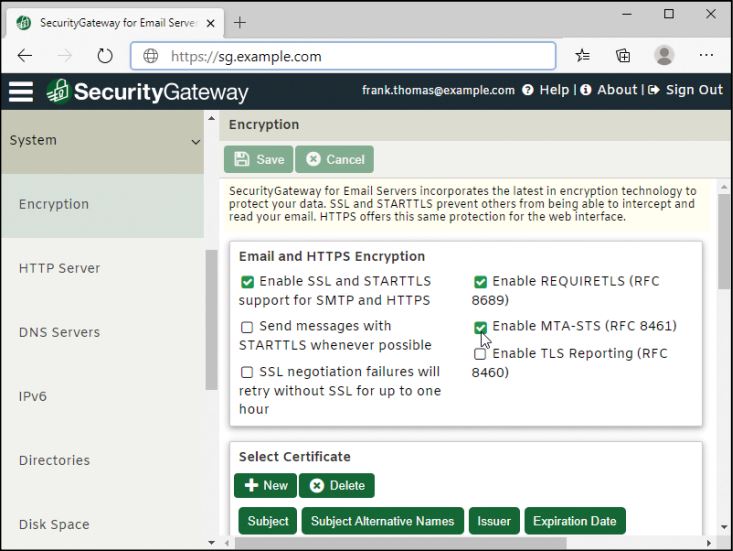Click the Help question mark icon
The height and width of the screenshot is (551, 733).
(528, 90)
